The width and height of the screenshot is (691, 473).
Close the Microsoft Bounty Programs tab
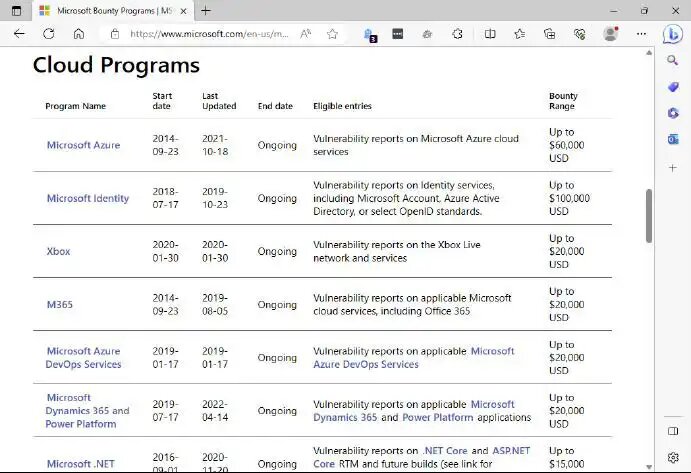click(x=183, y=11)
